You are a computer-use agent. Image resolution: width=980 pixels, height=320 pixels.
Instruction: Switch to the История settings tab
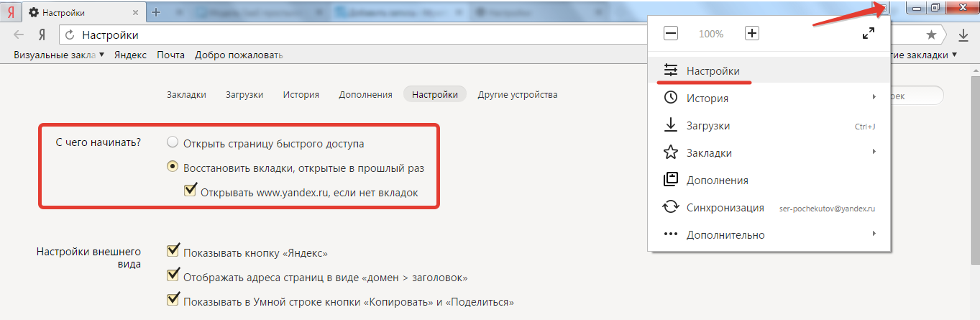[301, 94]
